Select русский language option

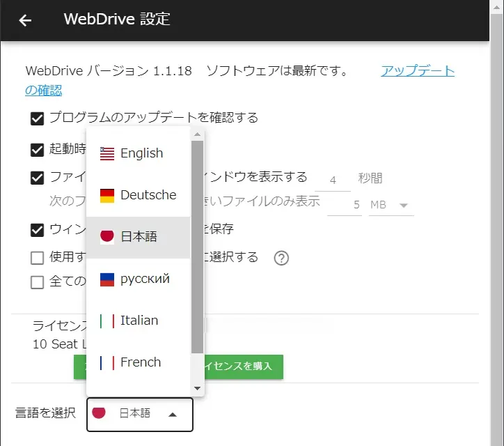click(139, 279)
